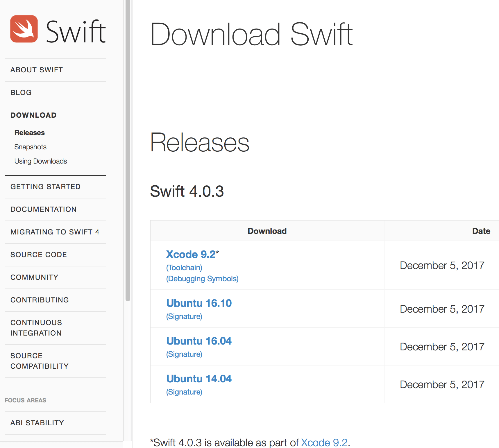Click the Download column header
Screen dimensions: 499x448
pos(267,231)
